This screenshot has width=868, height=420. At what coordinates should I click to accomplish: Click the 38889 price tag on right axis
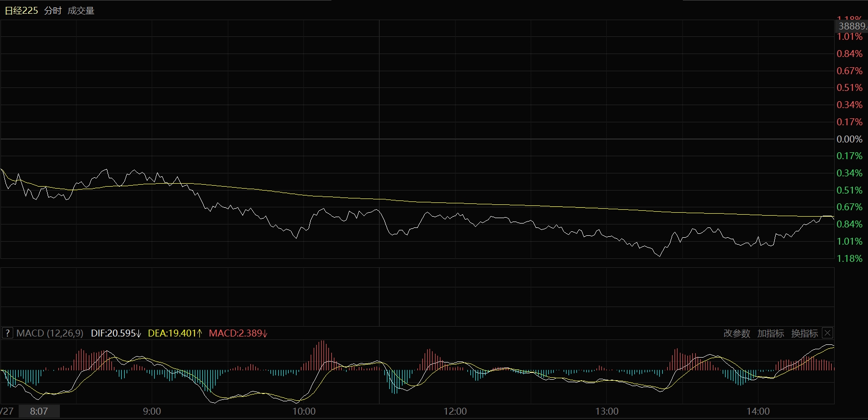(852, 27)
